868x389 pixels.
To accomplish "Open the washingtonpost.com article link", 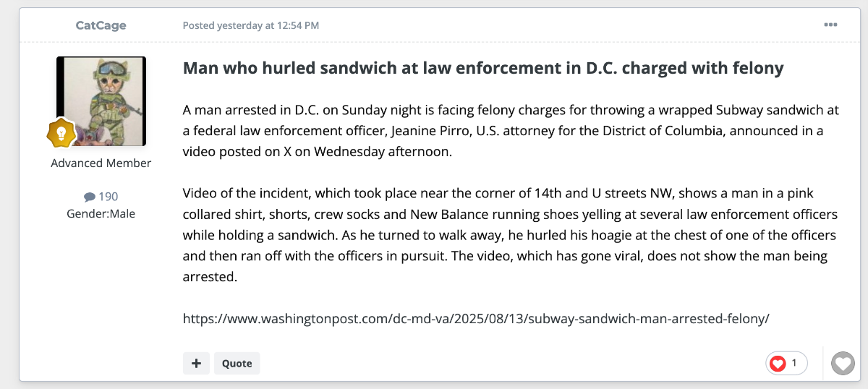I will point(475,318).
